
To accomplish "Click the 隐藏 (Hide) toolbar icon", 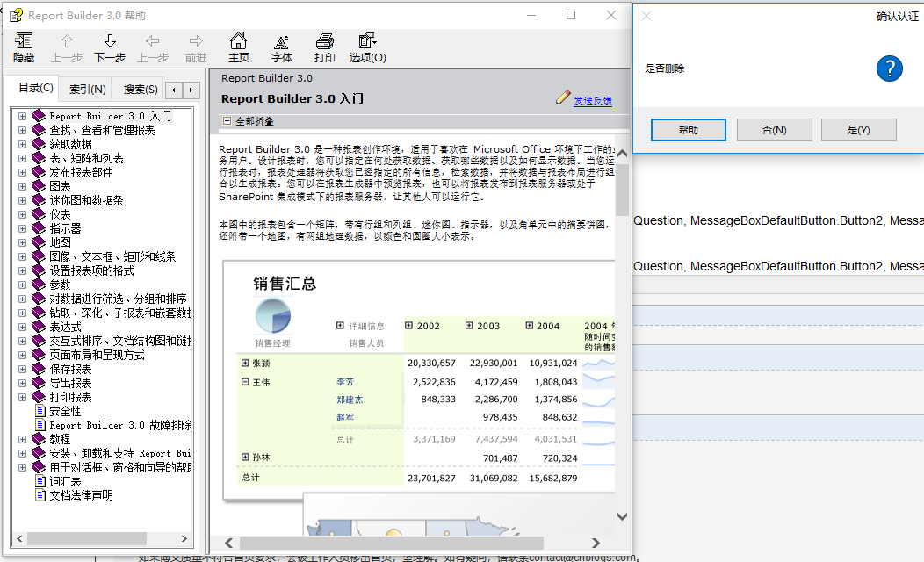I will (24, 41).
